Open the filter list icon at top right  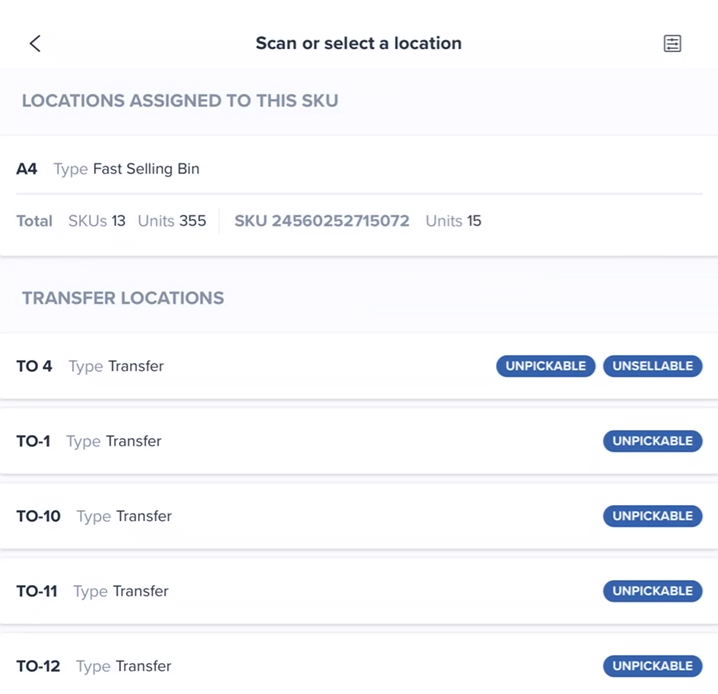pos(672,44)
